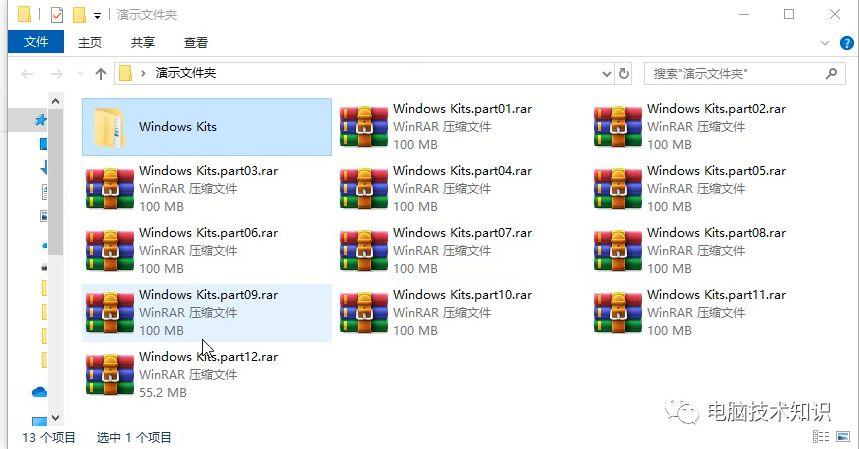
Task: Expand the ribbon with the chevron
Action: pos(824,43)
